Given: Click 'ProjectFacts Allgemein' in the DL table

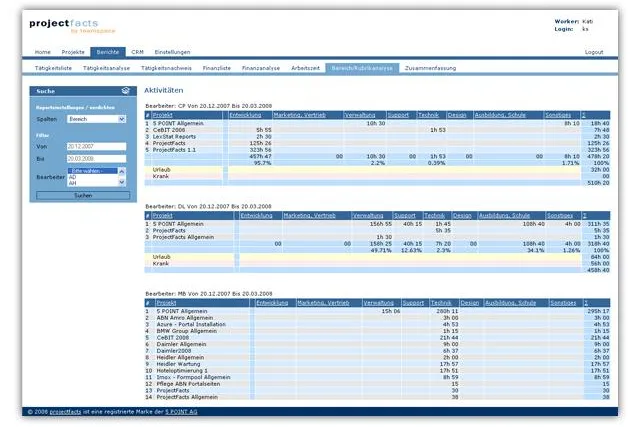Looking at the screenshot, I should [x=183, y=237].
